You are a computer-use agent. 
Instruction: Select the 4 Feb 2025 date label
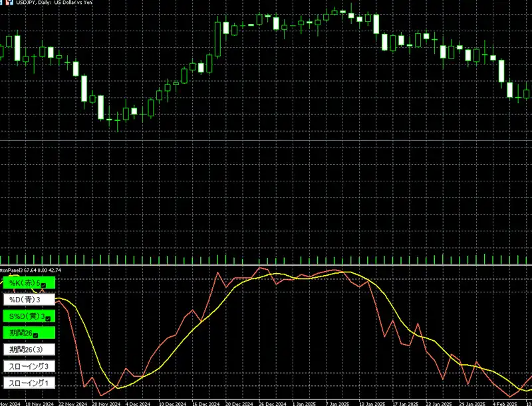(503, 403)
